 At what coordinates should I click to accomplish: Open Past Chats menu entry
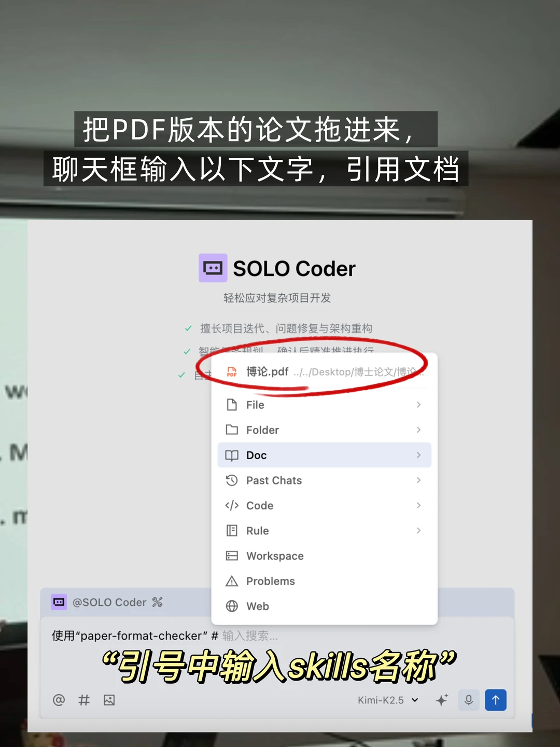point(325,480)
